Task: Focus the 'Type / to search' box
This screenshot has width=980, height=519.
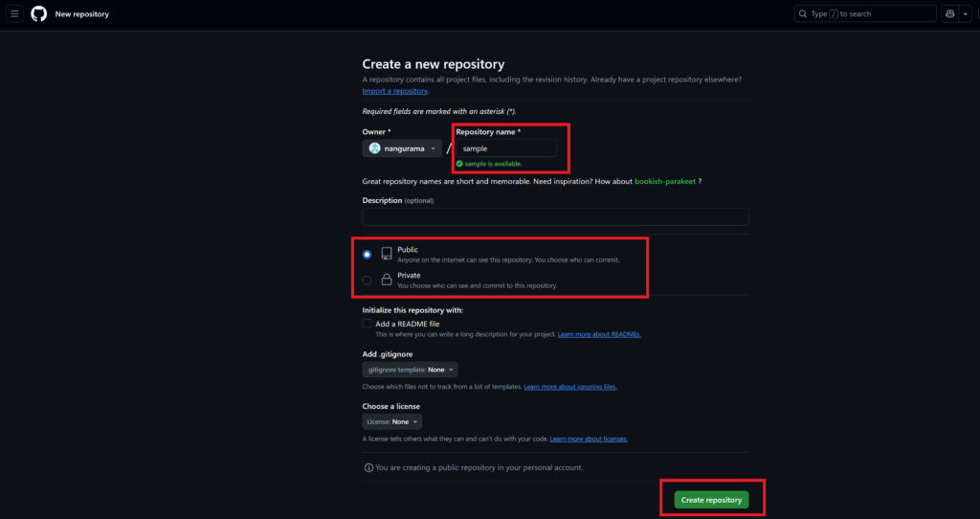Action: coord(865,13)
